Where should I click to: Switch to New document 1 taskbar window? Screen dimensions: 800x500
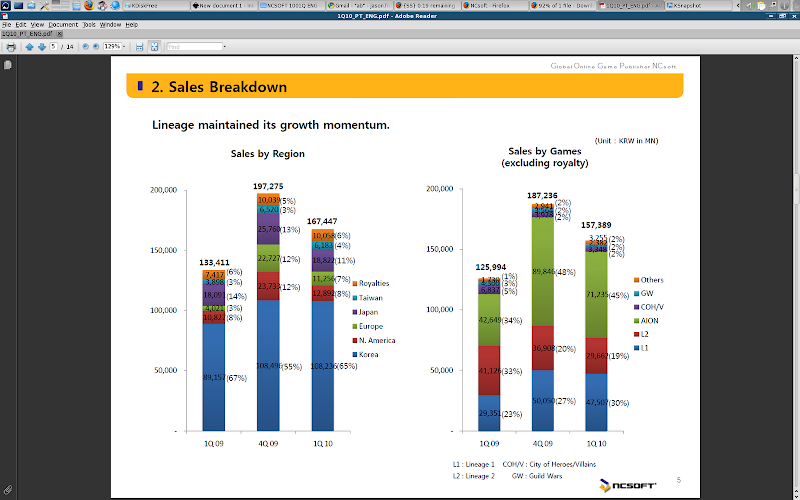pos(223,6)
